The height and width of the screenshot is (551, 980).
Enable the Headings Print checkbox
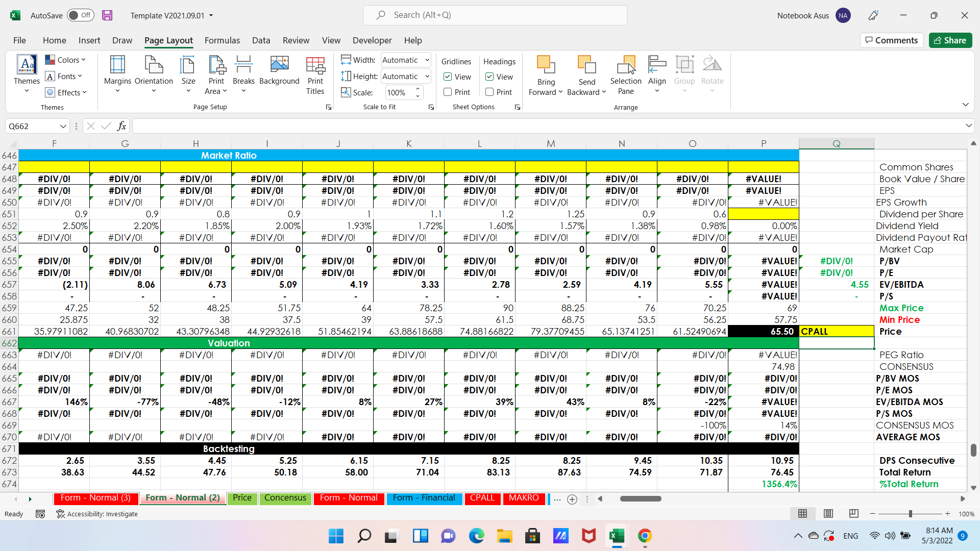point(489,92)
